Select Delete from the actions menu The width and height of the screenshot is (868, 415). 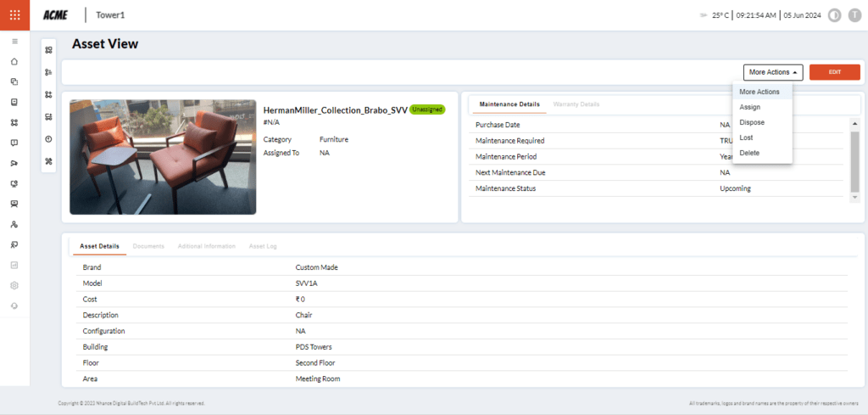[x=749, y=153]
